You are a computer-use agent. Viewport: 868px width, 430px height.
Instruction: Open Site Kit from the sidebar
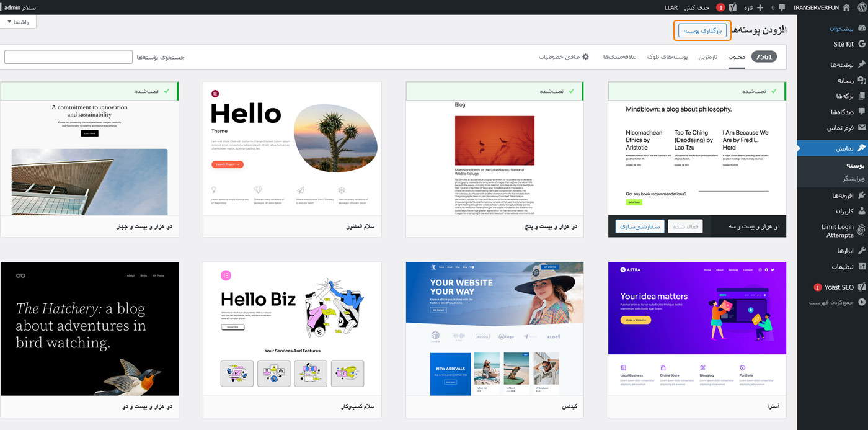pyautogui.click(x=843, y=44)
